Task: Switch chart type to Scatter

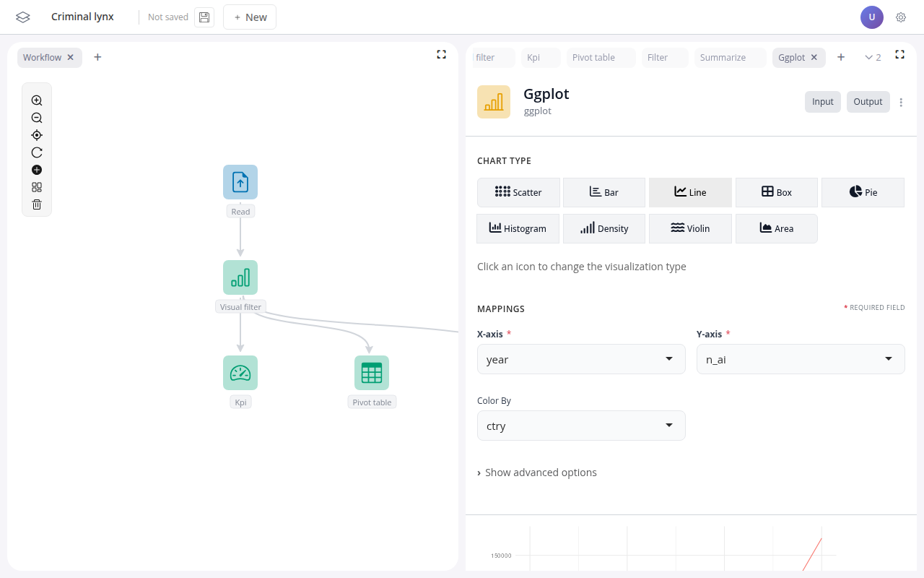Action: pyautogui.click(x=518, y=192)
